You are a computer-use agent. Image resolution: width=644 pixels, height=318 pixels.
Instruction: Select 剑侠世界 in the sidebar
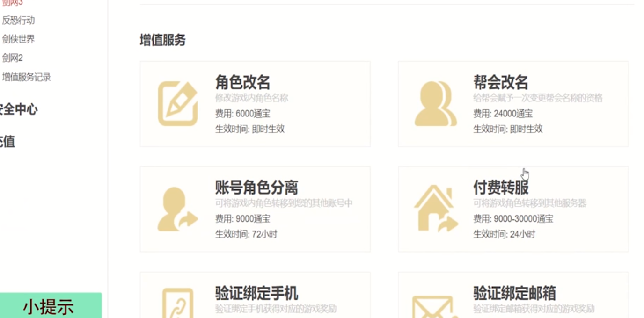(18, 39)
